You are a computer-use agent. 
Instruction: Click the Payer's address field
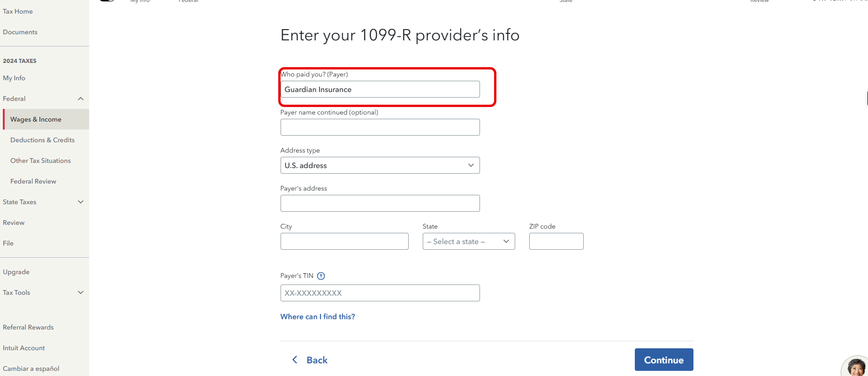pos(380,203)
